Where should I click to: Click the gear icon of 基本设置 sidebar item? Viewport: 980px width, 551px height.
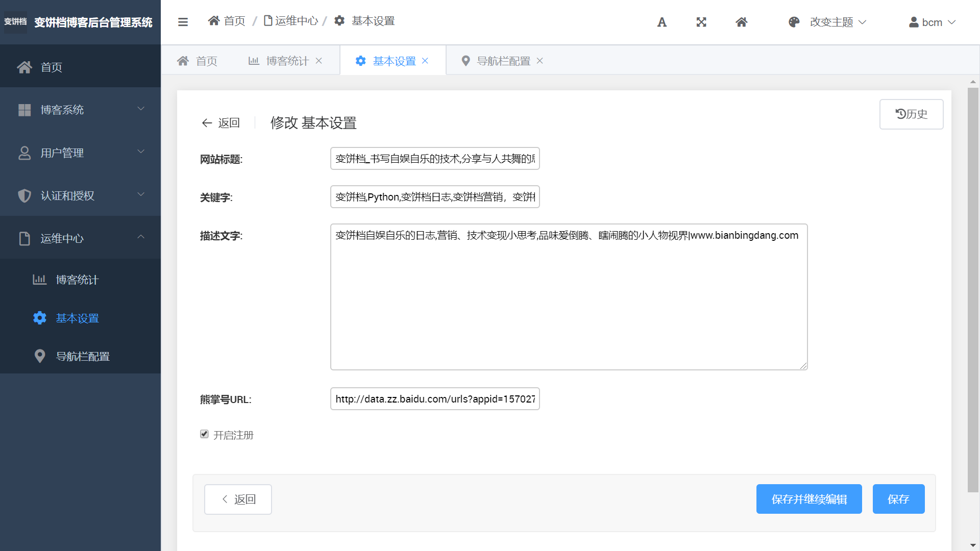coord(39,318)
